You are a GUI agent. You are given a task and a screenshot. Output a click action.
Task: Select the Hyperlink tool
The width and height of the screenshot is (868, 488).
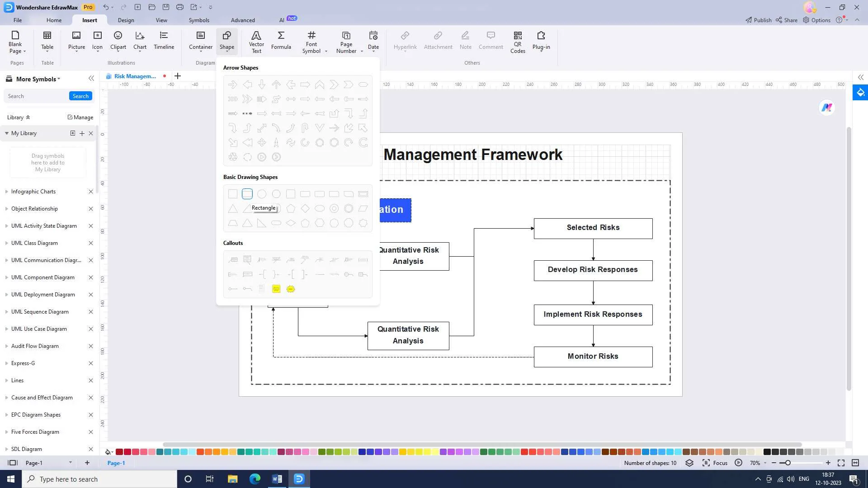coord(406,40)
